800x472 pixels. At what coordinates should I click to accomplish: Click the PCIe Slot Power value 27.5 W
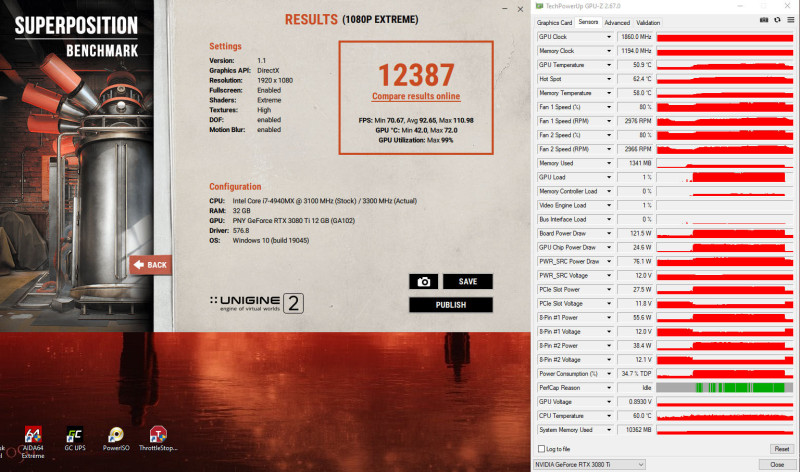(x=635, y=289)
